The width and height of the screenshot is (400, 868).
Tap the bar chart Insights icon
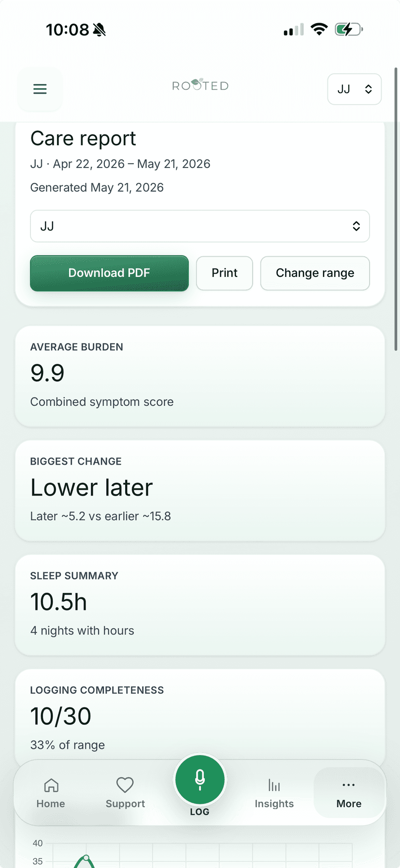(274, 785)
